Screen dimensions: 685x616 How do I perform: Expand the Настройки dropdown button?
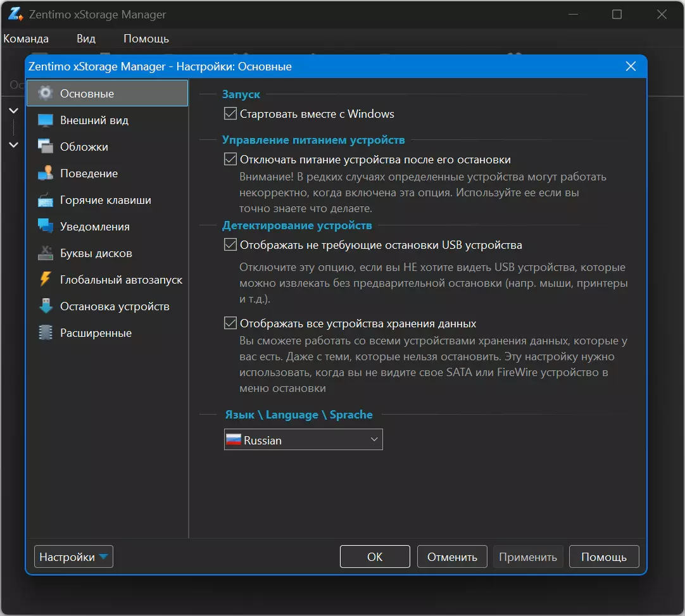coord(73,556)
